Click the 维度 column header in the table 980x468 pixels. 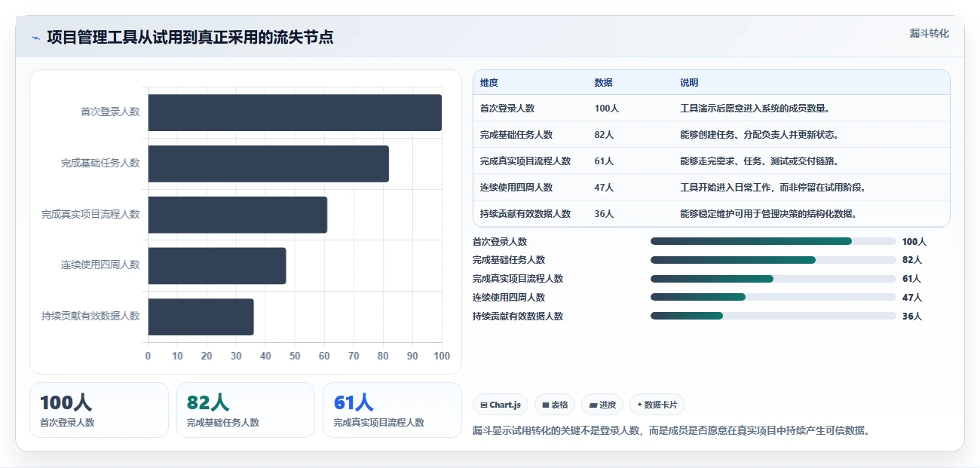pyautogui.click(x=489, y=83)
